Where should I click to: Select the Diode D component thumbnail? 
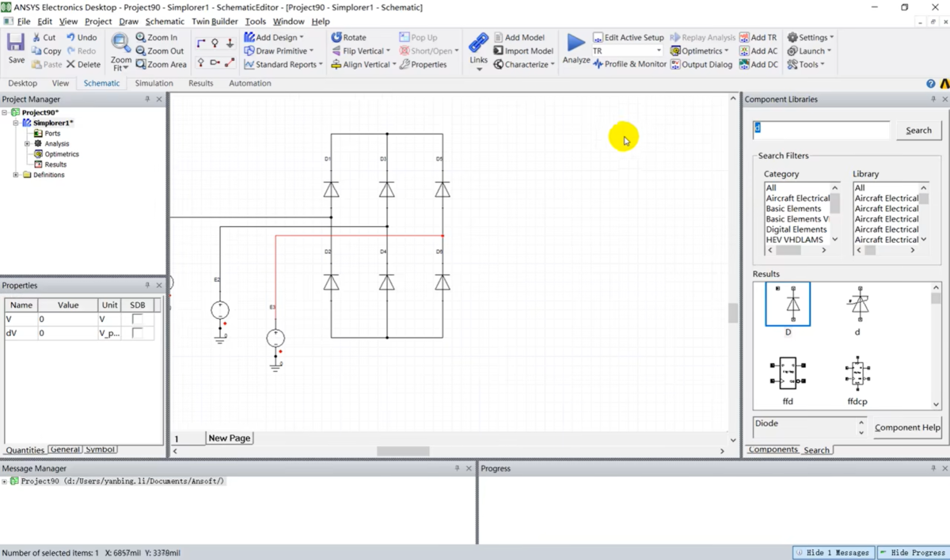(788, 305)
